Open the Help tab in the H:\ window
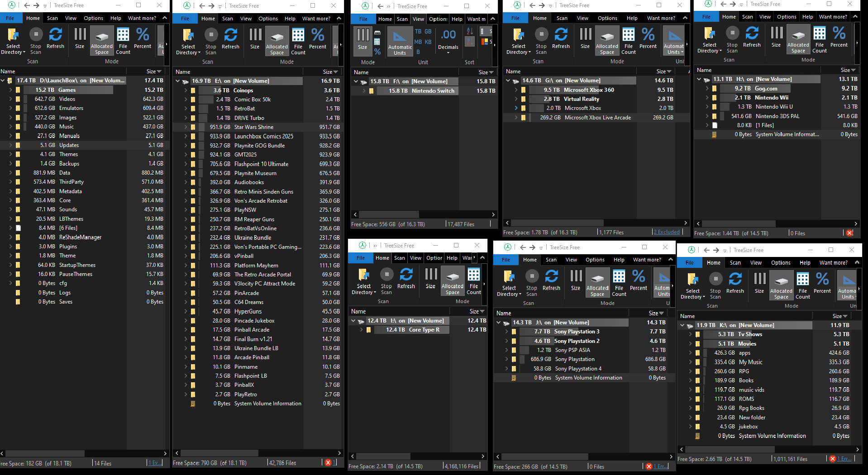This screenshot has width=868, height=475. click(x=808, y=17)
